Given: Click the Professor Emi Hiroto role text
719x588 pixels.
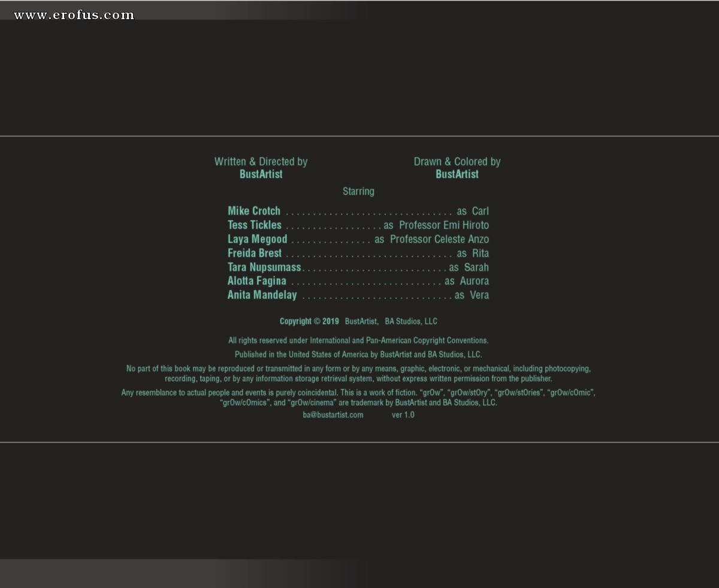Looking at the screenshot, I should pos(444,225).
